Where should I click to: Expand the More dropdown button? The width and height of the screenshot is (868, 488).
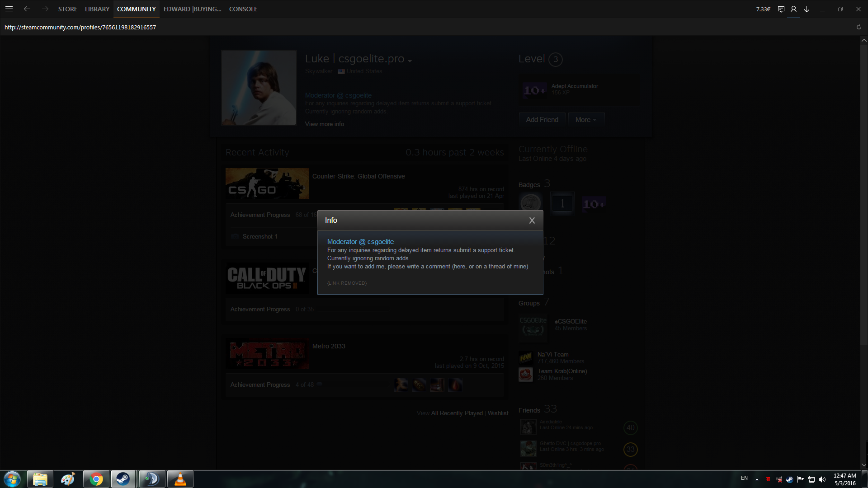click(x=586, y=120)
